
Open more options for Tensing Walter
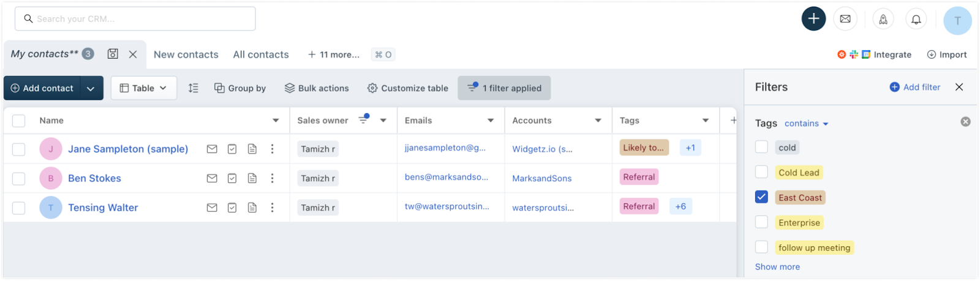tap(273, 208)
